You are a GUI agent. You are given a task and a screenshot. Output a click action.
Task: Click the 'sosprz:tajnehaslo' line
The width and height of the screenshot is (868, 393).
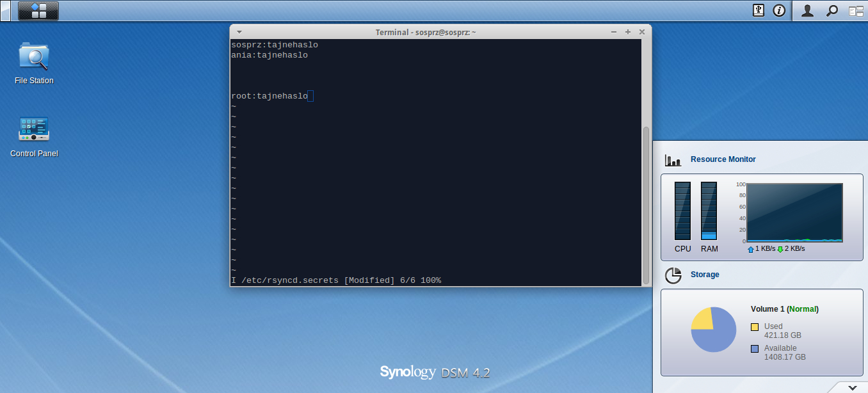point(275,45)
